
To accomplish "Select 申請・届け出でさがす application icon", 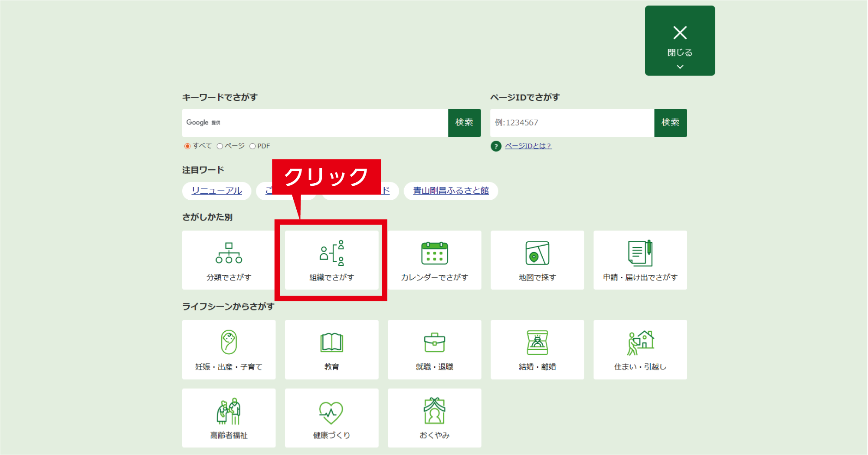I will coord(640,260).
